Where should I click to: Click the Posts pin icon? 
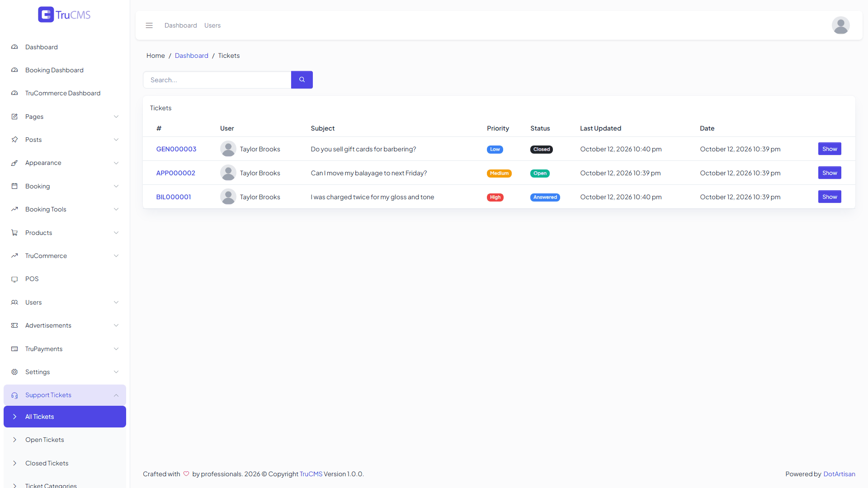pos(14,140)
